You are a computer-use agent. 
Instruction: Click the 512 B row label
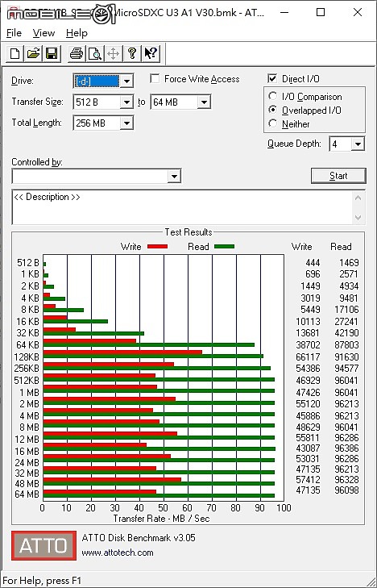28,263
